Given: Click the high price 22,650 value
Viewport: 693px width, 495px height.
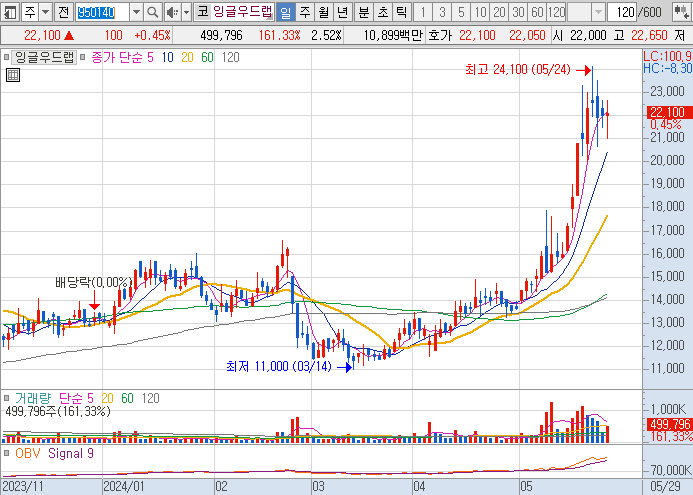Looking at the screenshot, I should [x=649, y=35].
